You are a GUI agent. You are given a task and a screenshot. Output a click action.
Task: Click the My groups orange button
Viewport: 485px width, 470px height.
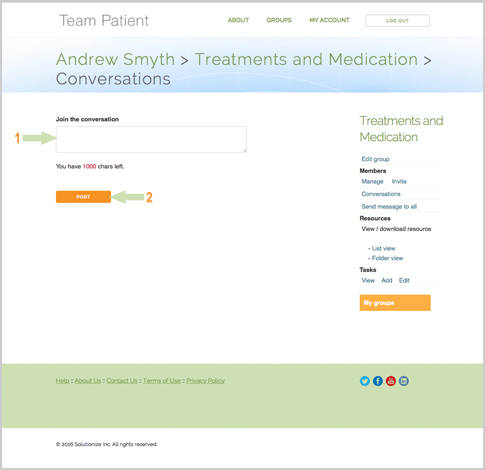pos(395,303)
